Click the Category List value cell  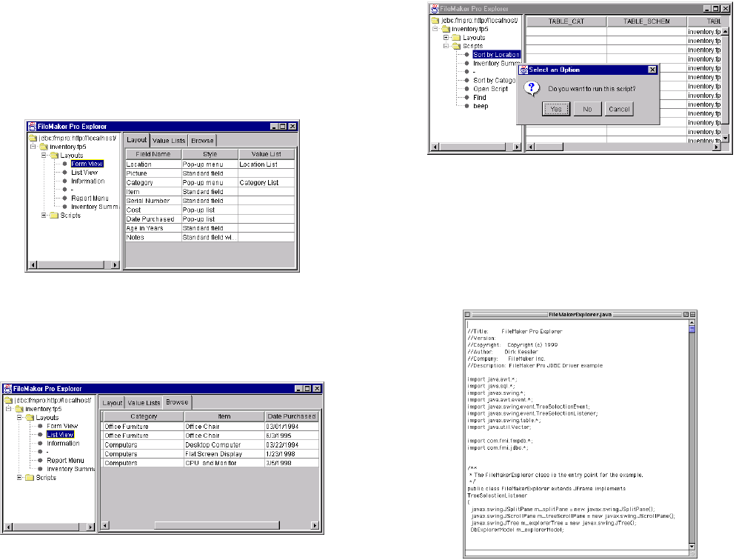coord(267,183)
